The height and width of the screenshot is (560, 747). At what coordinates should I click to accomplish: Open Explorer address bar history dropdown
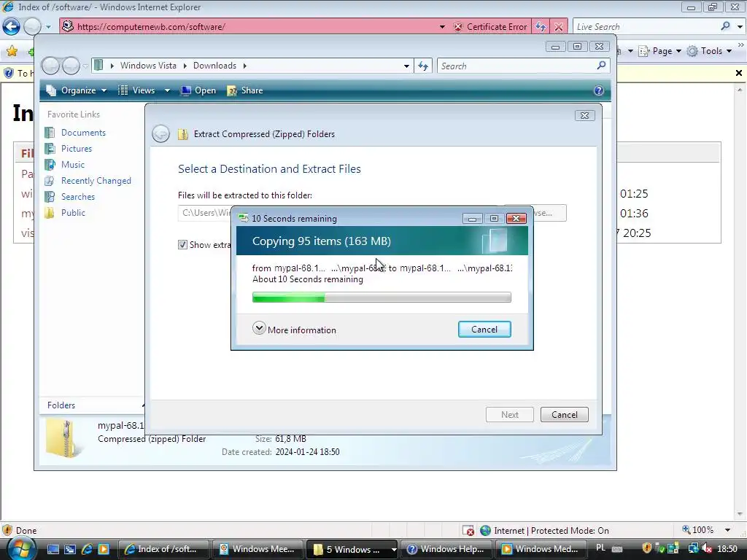[406, 66]
